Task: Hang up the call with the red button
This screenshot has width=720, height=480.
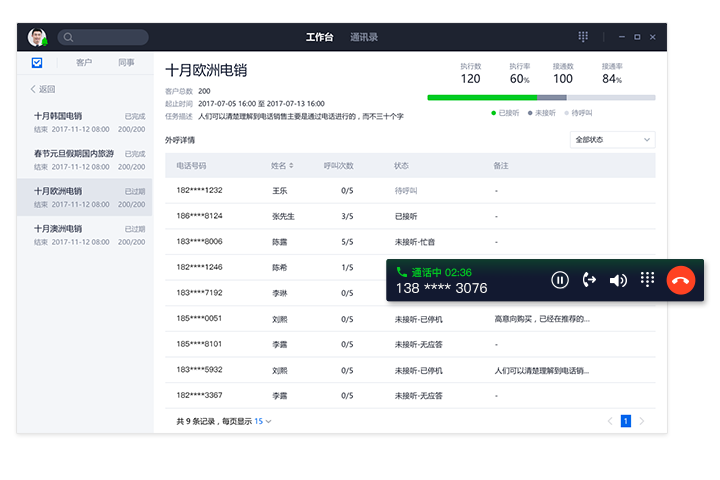Action: (681, 280)
